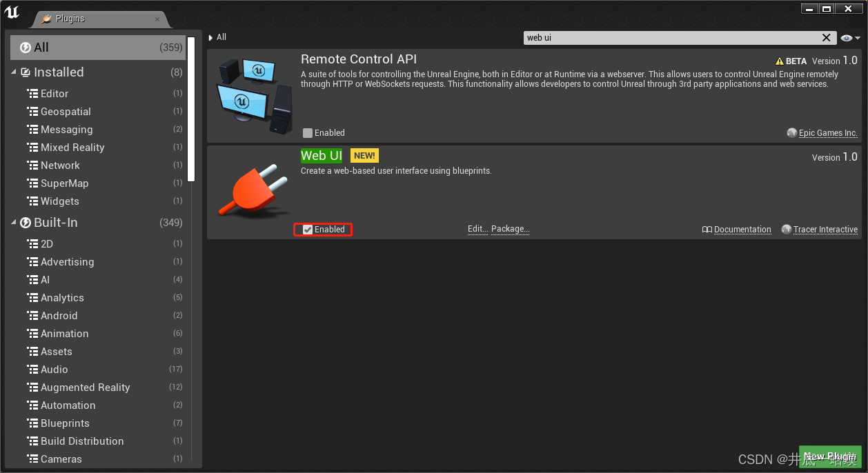Select the All plugins category
The height and width of the screenshot is (473, 868).
pos(98,48)
